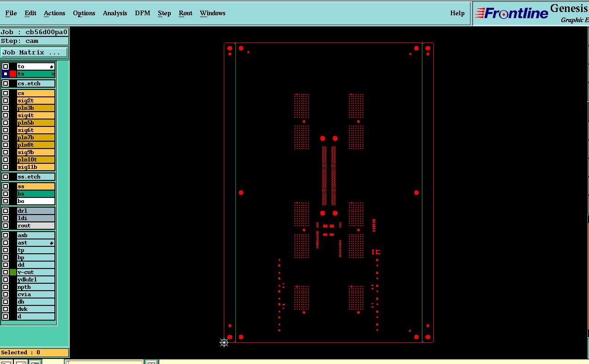
Task: Open the Help menu
Action: (x=457, y=13)
